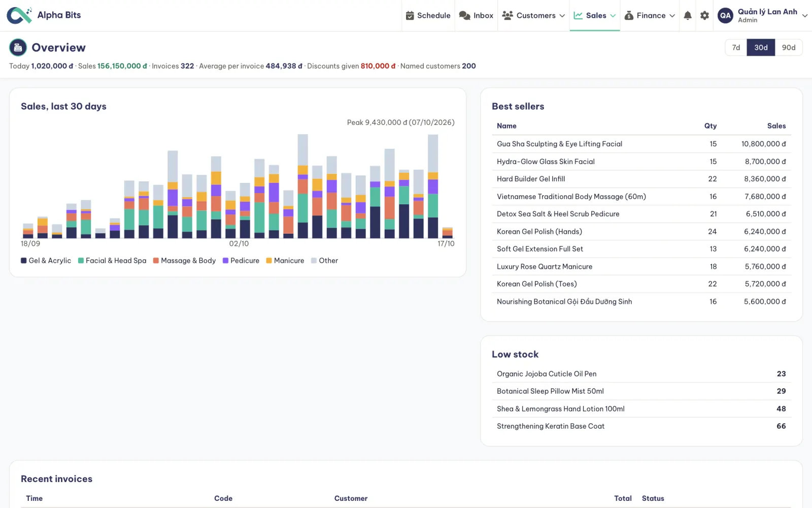Image resolution: width=812 pixels, height=508 pixels.
Task: Click the Gua Sha Sculpting & Eye Lifting Facial row
Action: tap(641, 144)
